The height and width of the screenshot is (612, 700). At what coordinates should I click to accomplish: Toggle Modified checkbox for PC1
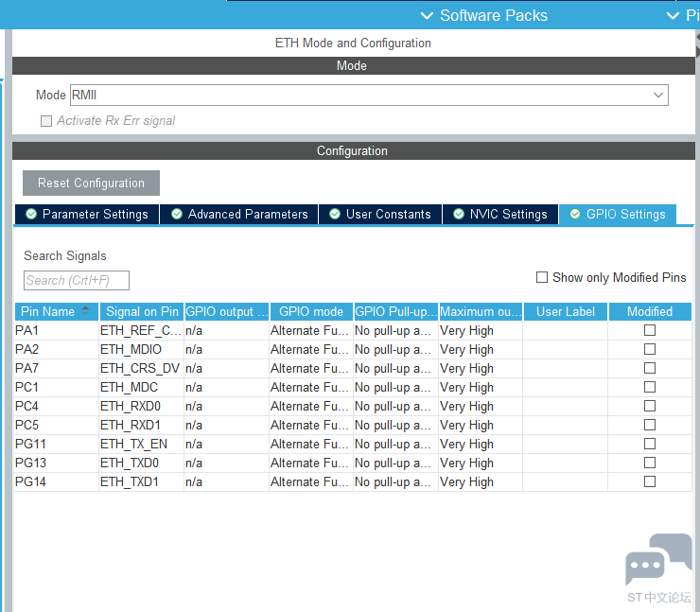(x=650, y=387)
